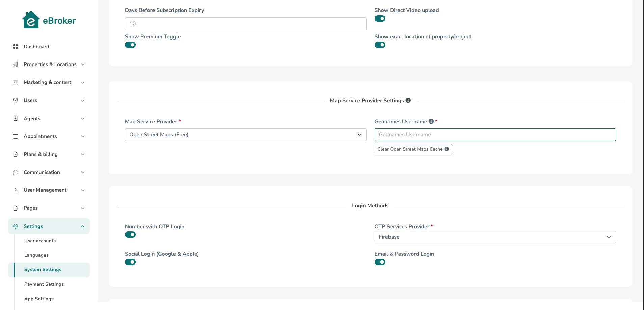This screenshot has height=310, width=644.
Task: Open the OTP Services Provider dropdown
Action: tap(495, 237)
